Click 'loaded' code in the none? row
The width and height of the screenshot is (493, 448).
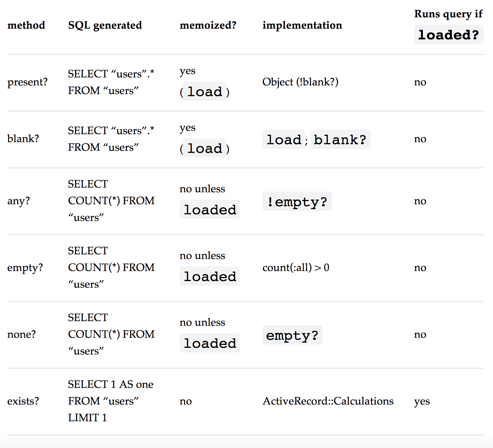tap(210, 343)
